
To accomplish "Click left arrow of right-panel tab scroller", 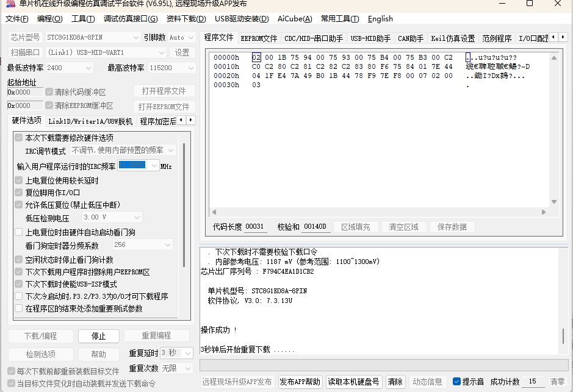I will pyautogui.click(x=553, y=37).
